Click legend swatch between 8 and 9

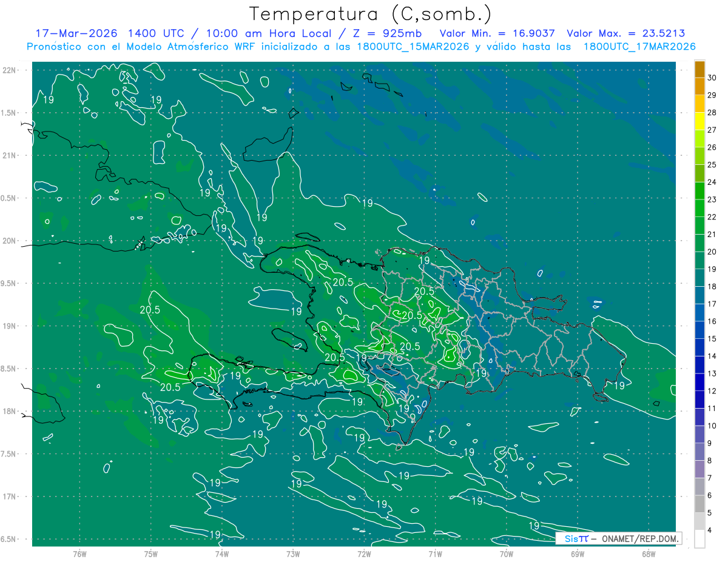click(x=699, y=452)
